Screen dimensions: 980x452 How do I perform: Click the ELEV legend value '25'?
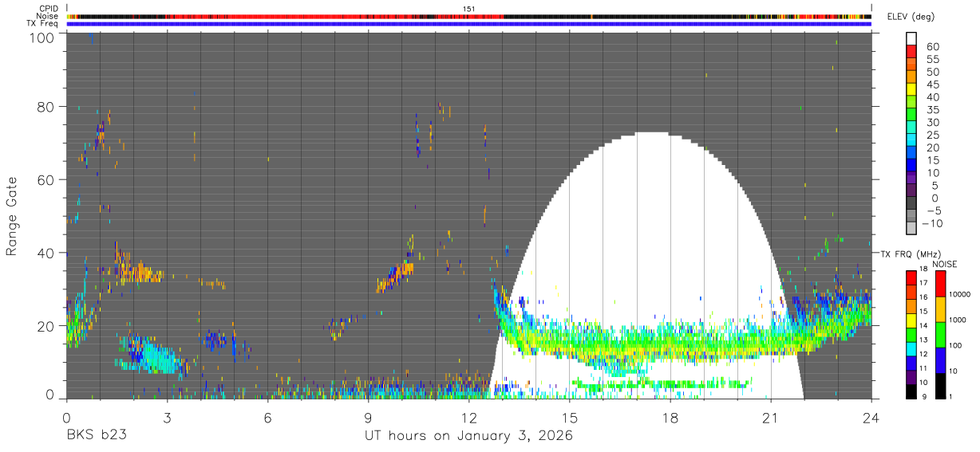tap(932, 136)
